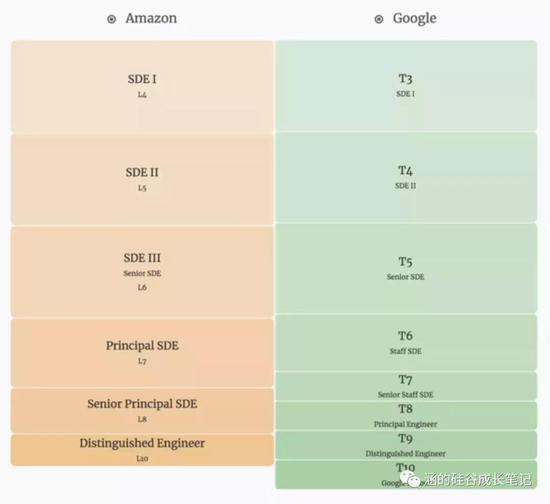
Task: Click the Senior Principal SDE L8 block
Action: point(142,410)
